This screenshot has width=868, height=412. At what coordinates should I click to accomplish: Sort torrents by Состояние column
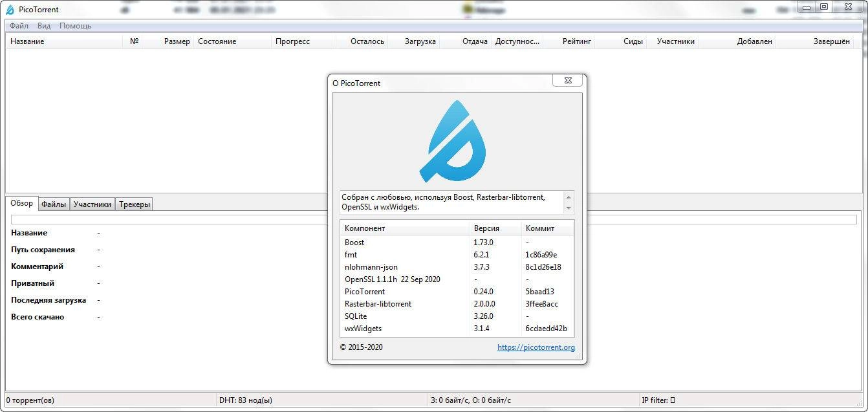(232, 41)
